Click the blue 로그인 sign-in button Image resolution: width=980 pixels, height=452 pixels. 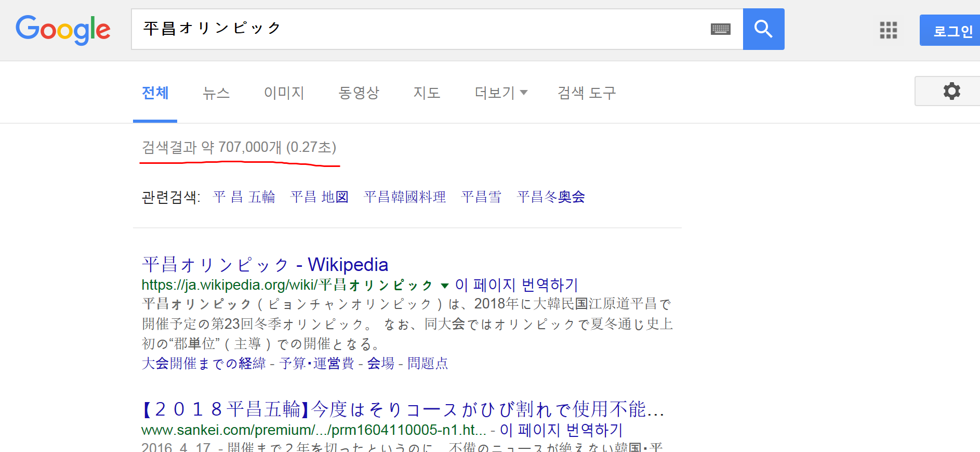pos(952,31)
